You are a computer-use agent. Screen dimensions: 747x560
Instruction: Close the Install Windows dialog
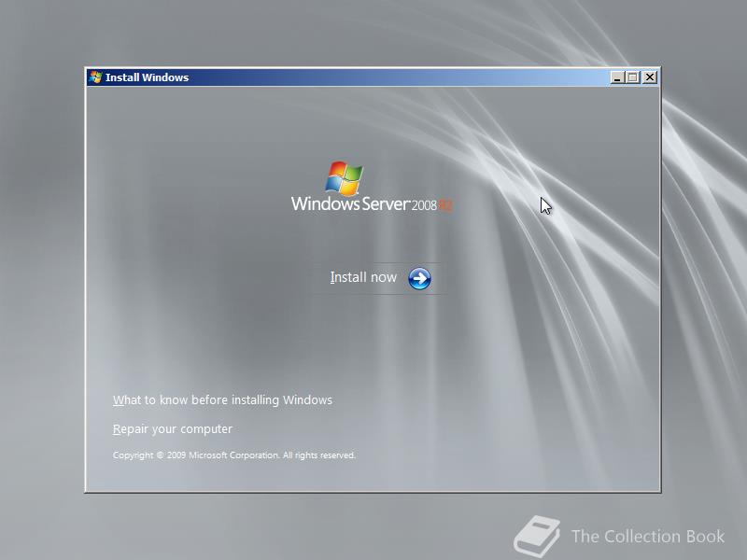[x=649, y=77]
